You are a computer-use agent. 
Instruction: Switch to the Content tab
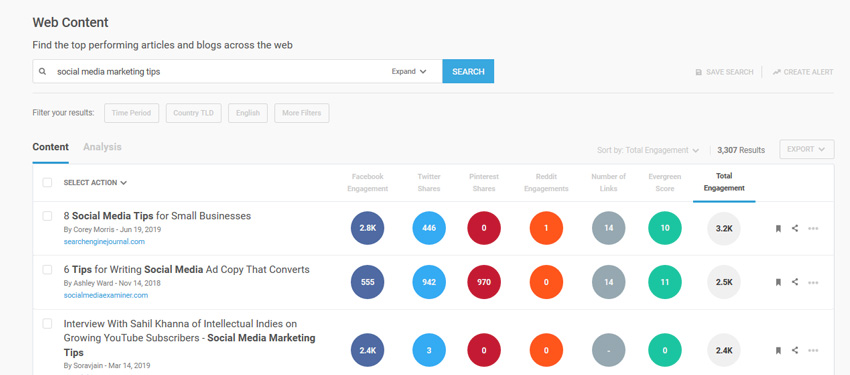(50, 147)
